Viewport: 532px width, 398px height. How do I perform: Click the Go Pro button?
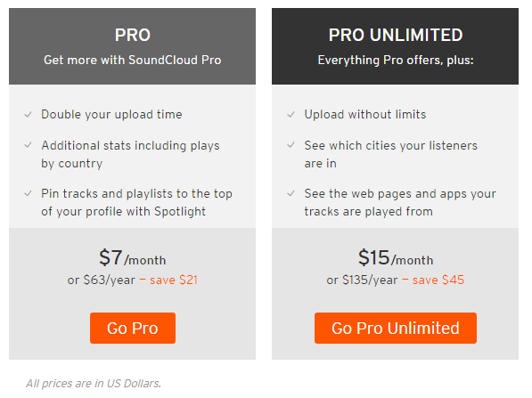click(x=133, y=328)
